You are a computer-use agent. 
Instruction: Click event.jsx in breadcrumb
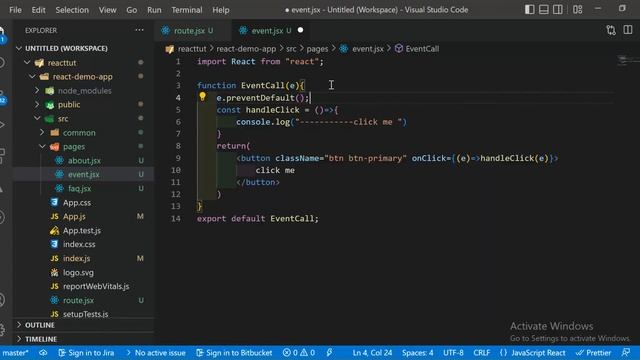pyautogui.click(x=368, y=49)
